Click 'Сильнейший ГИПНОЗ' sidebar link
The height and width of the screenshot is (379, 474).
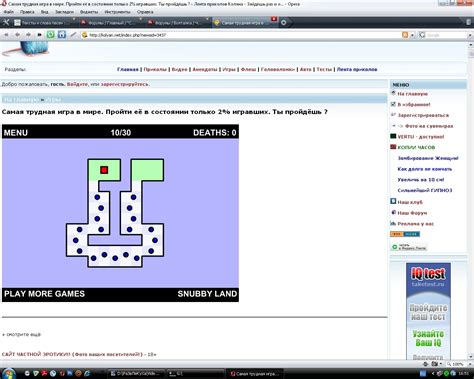click(425, 190)
